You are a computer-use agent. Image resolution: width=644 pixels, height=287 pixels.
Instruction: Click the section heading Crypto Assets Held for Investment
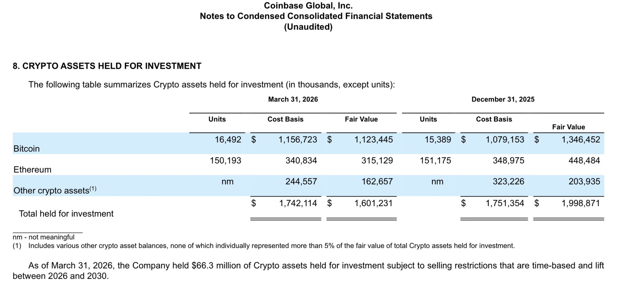(107, 66)
